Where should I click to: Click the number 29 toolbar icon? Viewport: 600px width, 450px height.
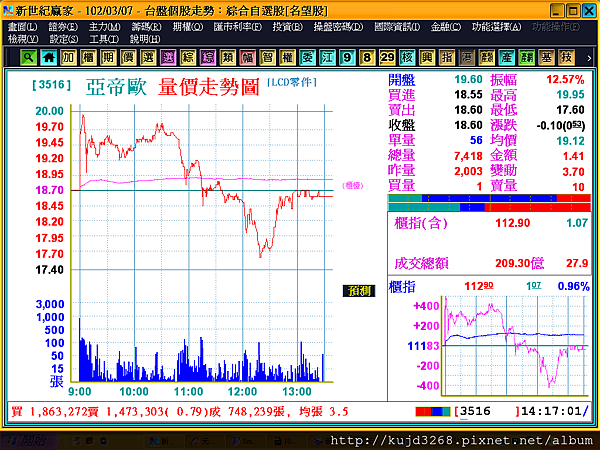387,58
